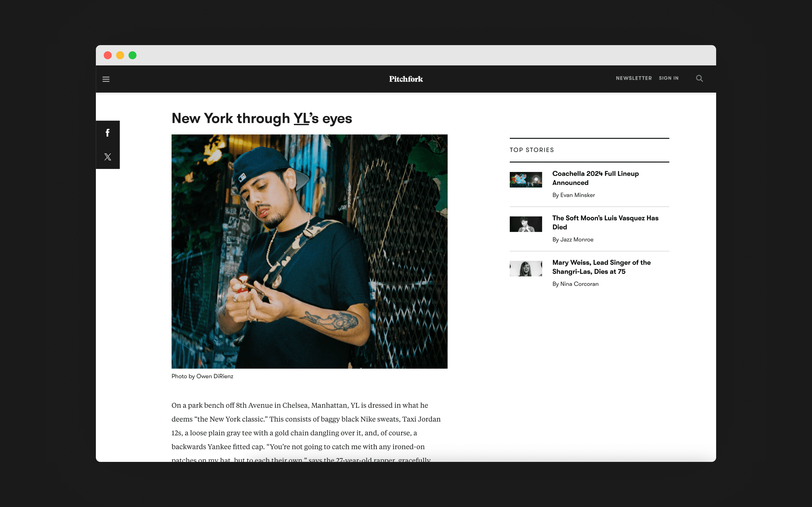Click the search magnifier icon
Viewport: 812px width, 507px height.
699,78
